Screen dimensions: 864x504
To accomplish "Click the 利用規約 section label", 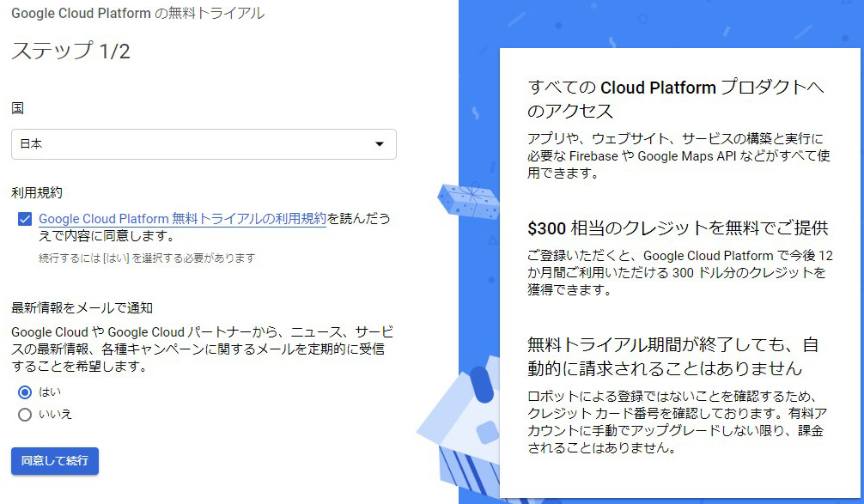I will pos(37,193).
